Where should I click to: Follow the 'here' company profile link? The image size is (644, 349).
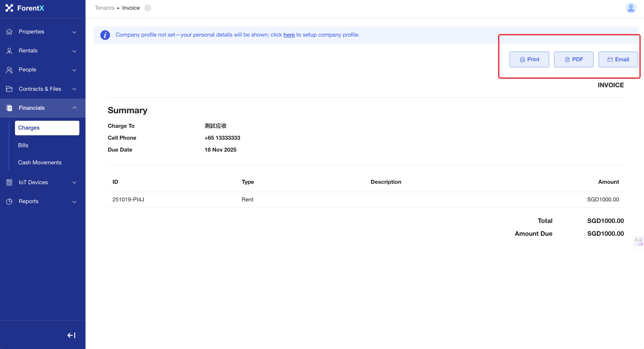289,35
